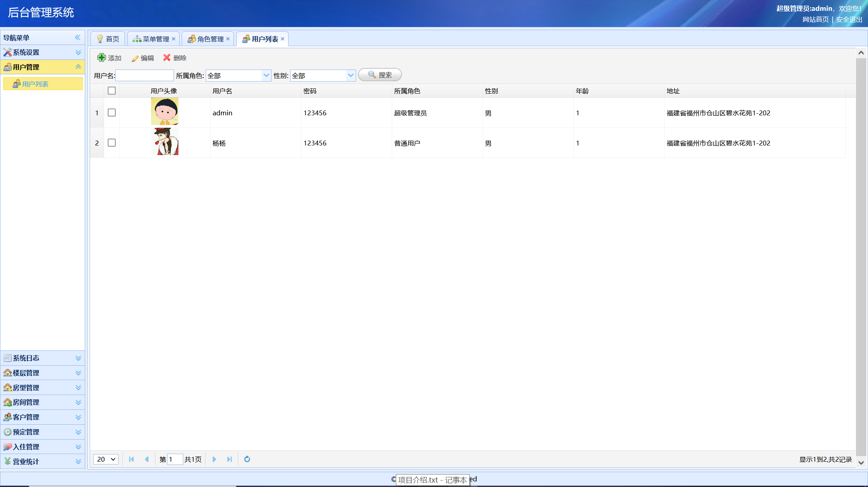Click the Customer Management icon

point(7,417)
